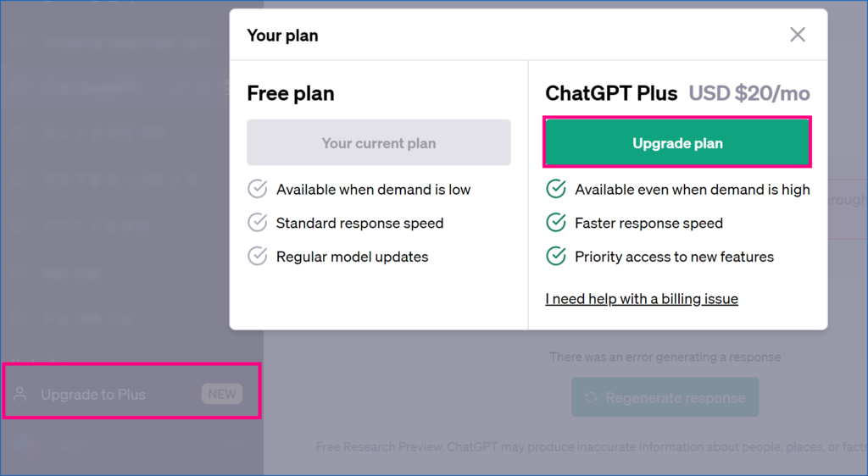Viewport: 868px width, 476px height.
Task: Select Upgrade to Plus in the sidebar
Action: [93, 395]
